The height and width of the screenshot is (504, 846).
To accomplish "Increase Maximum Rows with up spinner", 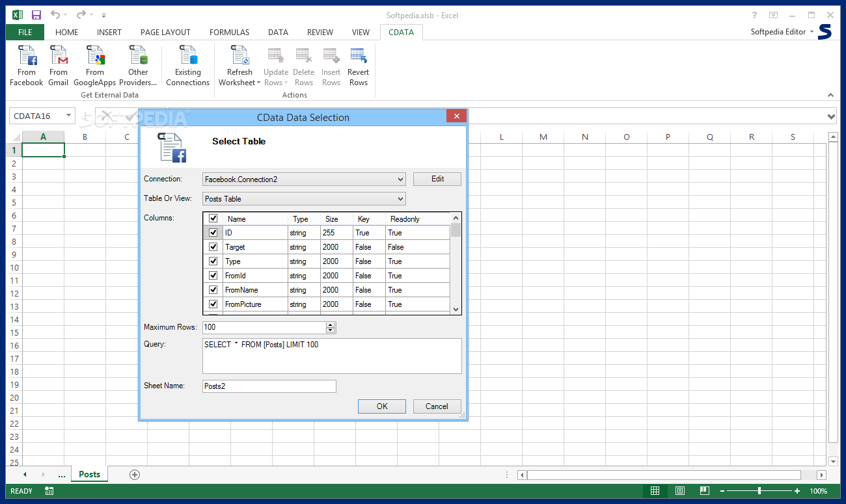I will click(x=331, y=325).
